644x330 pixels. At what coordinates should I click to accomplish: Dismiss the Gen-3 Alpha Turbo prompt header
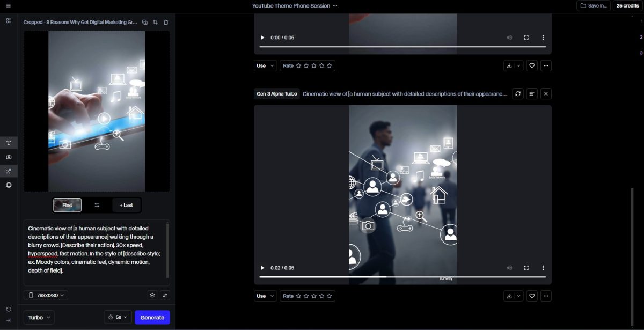coord(546,93)
